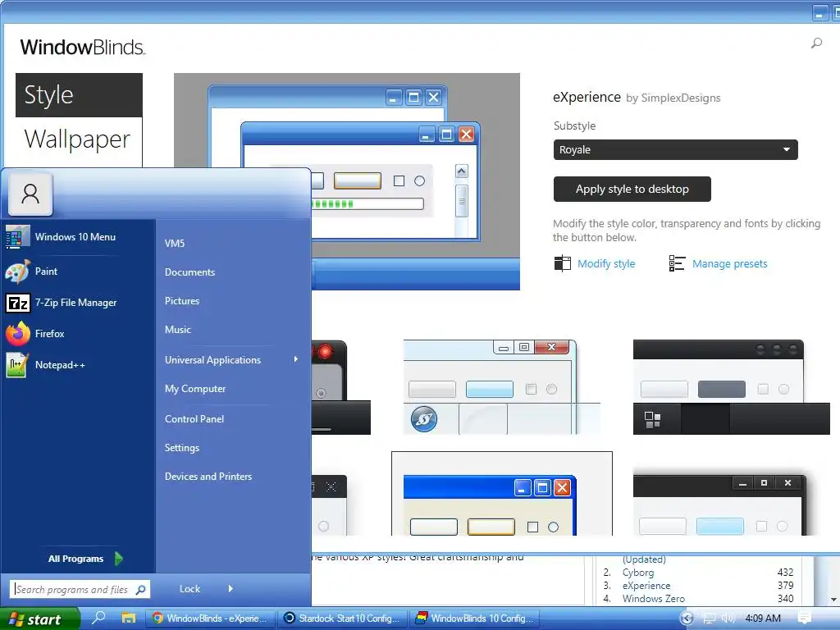The image size is (840, 630).
Task: Click the green start button
Action: coord(39,619)
